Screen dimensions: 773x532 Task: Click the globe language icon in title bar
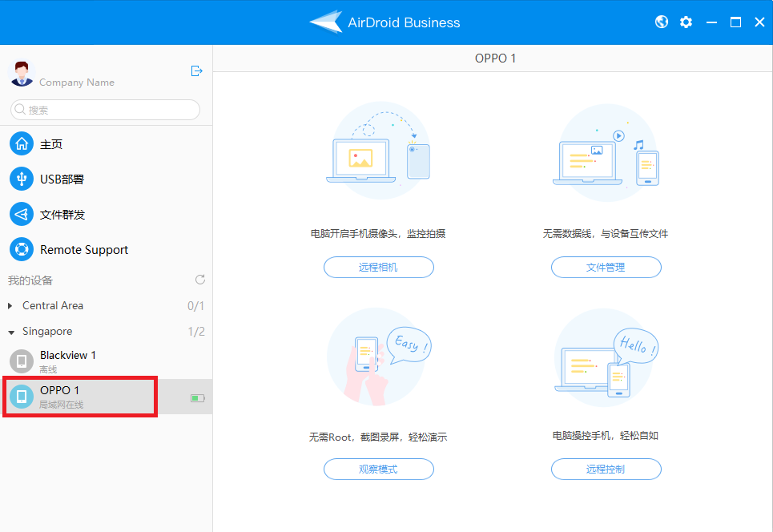(x=662, y=22)
